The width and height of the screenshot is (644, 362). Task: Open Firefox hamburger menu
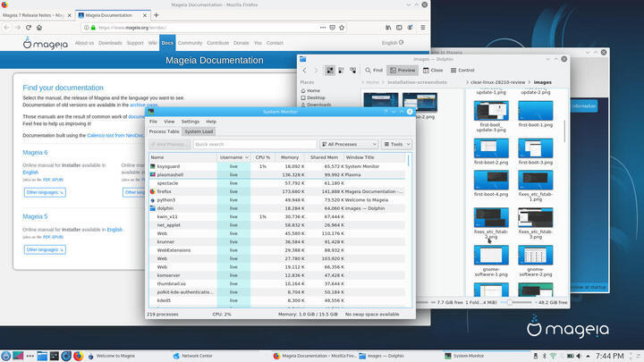click(x=422, y=28)
